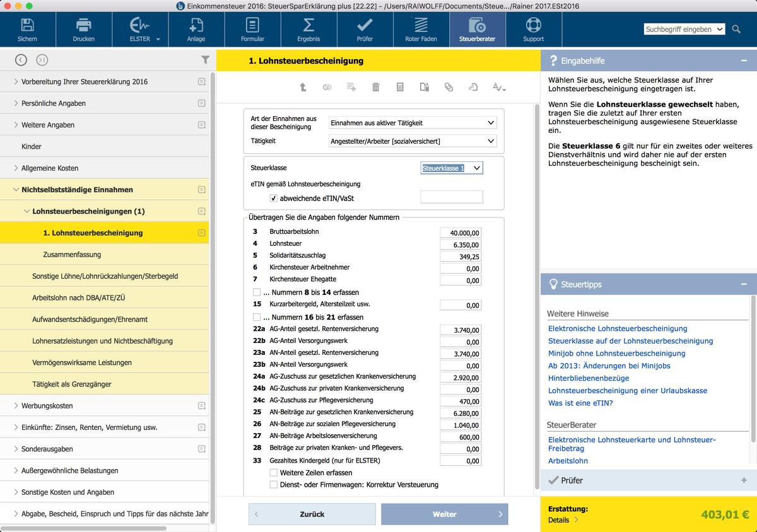The height and width of the screenshot is (532, 757).
Task: Click the link document icon
Action: coord(473,88)
